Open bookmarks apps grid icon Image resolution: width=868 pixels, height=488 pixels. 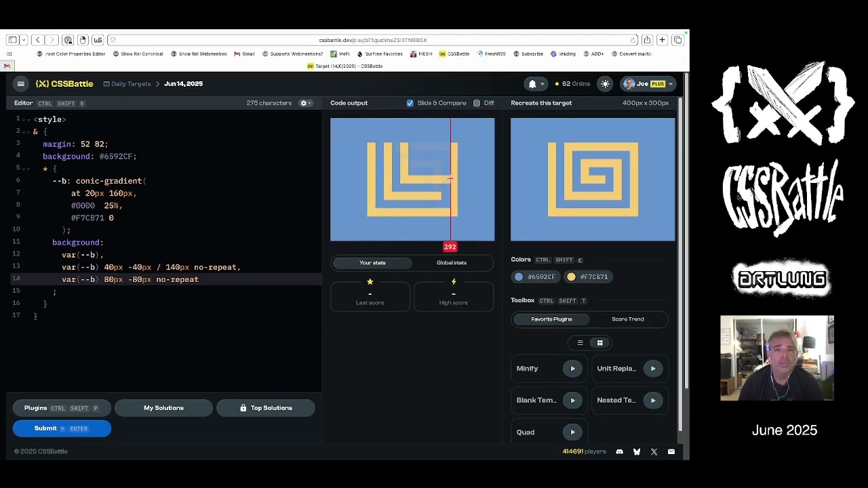click(9, 54)
